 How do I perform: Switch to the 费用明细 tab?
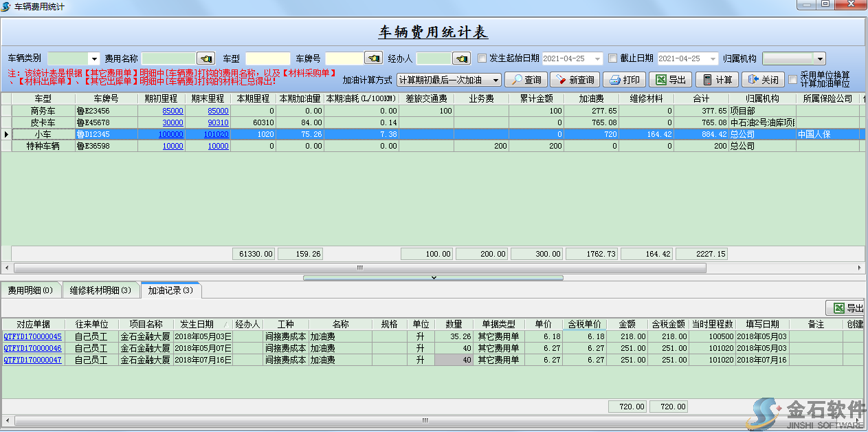pos(30,290)
